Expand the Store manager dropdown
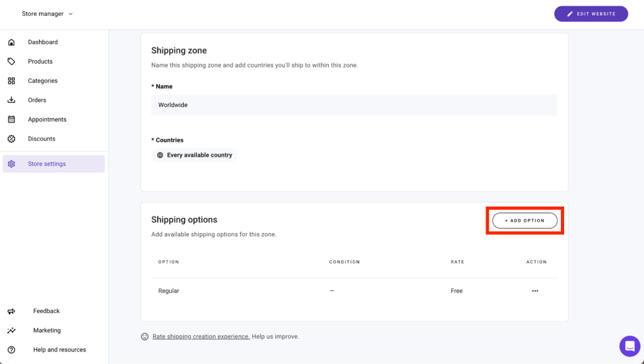Screen dimensions: 644x364 click(x=48, y=13)
